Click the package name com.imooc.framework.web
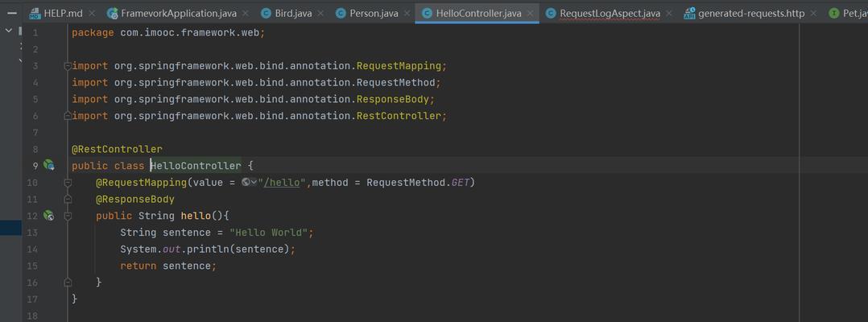Image resolution: width=868 pixels, height=322 pixels. pyautogui.click(x=190, y=33)
